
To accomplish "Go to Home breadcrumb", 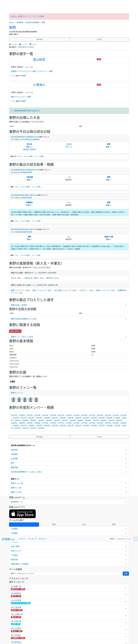I will click(x=11, y=23).
